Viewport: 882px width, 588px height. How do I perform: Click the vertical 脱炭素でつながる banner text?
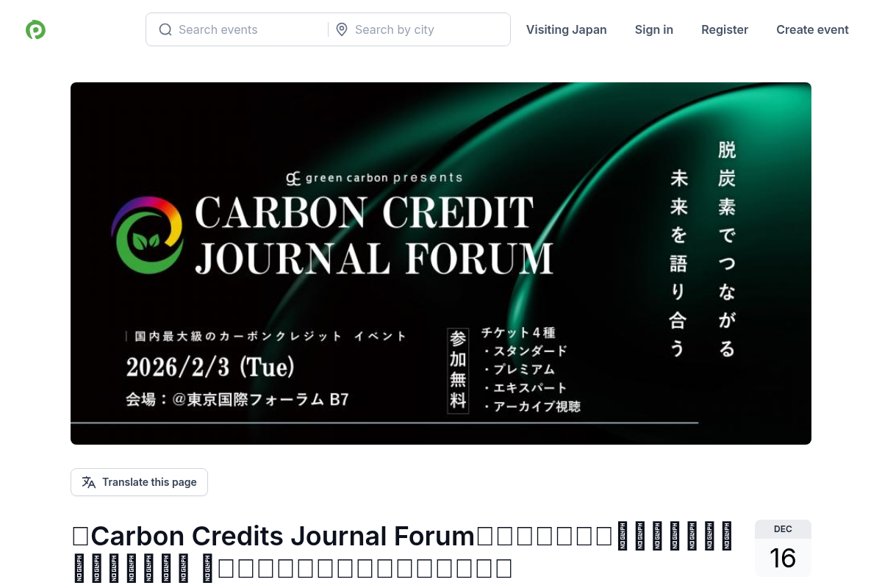tap(726, 248)
